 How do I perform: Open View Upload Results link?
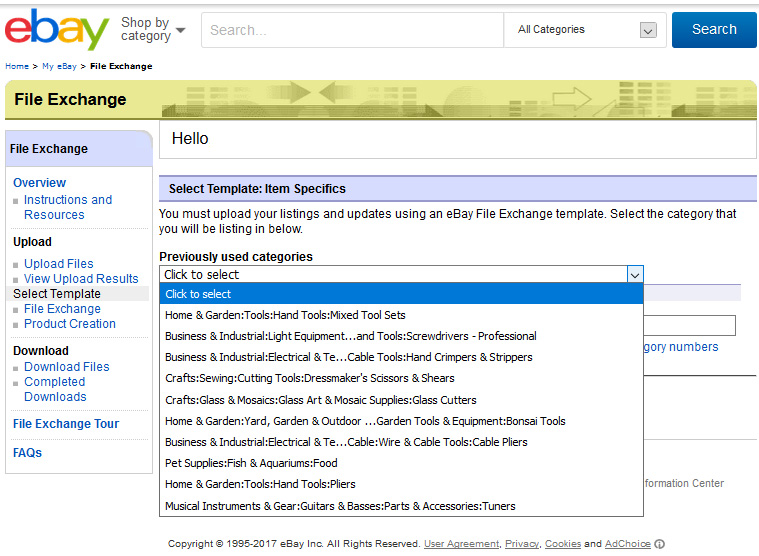[x=81, y=279]
